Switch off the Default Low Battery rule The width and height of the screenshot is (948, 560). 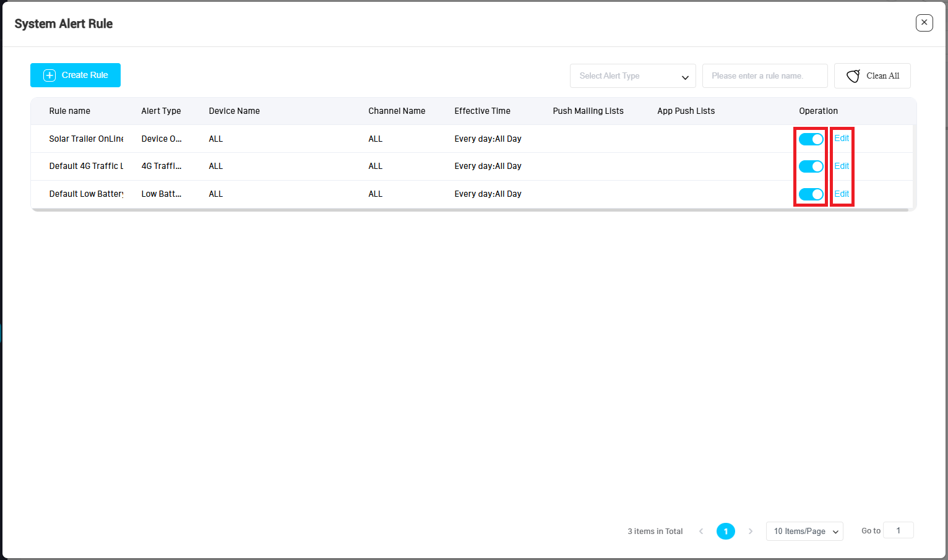[811, 194]
